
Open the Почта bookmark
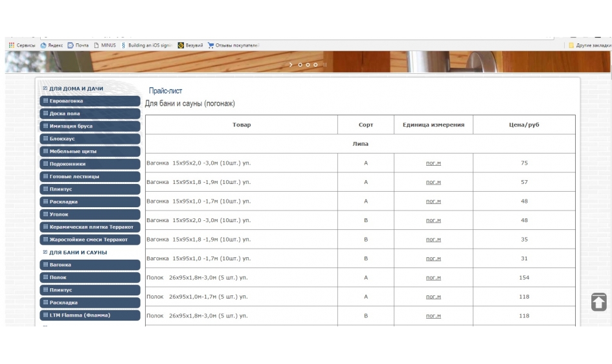[78, 45]
